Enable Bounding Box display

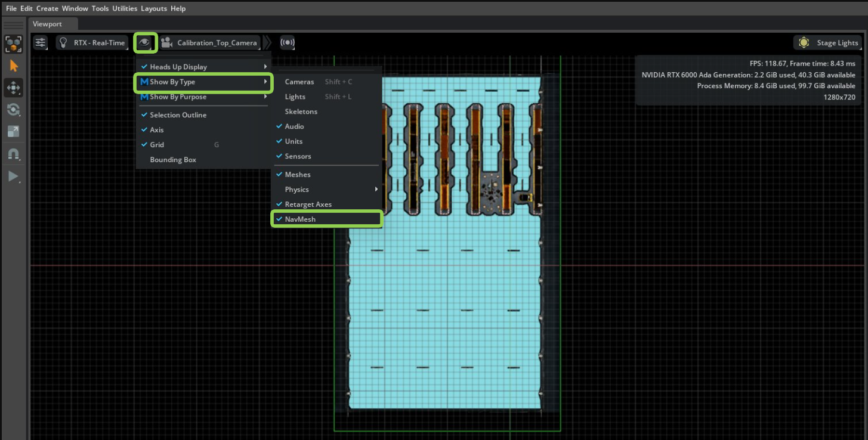pyautogui.click(x=173, y=160)
